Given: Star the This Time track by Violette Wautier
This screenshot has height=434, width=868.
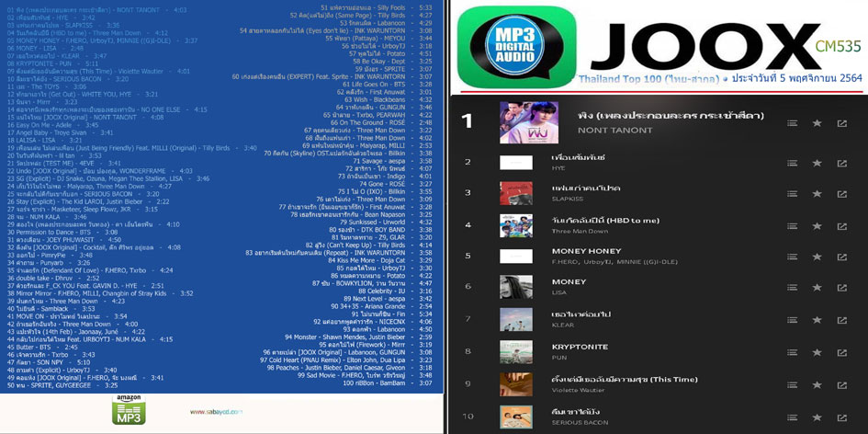Looking at the screenshot, I should coord(817,384).
